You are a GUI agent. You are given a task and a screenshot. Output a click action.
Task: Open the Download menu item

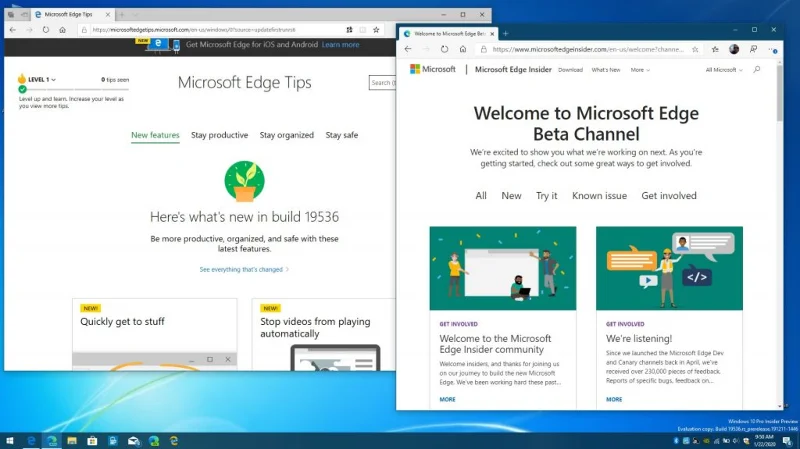570,70
